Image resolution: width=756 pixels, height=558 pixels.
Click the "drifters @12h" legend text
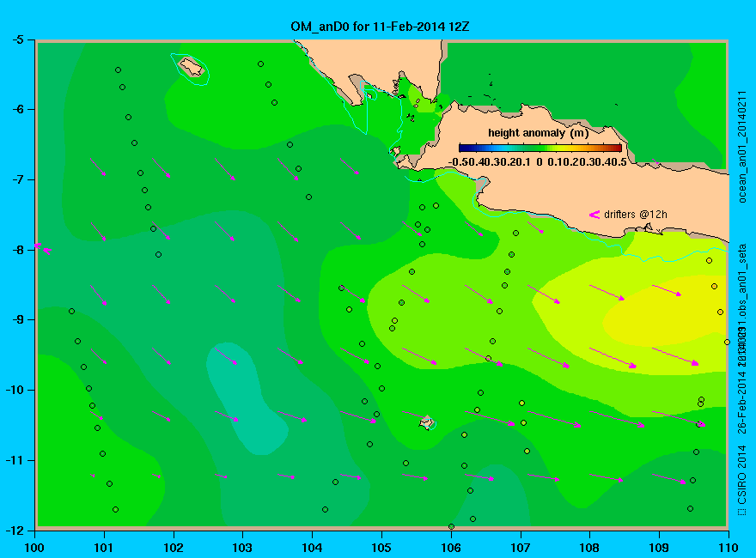(636, 215)
